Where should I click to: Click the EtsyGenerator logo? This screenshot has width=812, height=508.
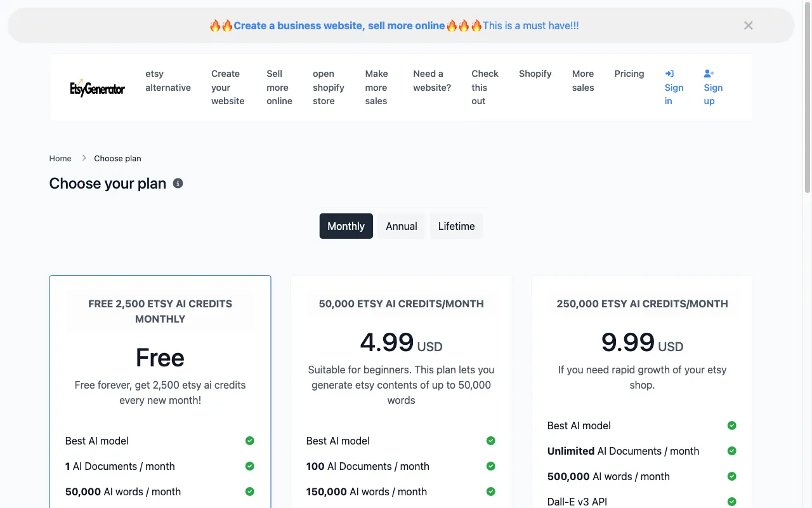(97, 88)
